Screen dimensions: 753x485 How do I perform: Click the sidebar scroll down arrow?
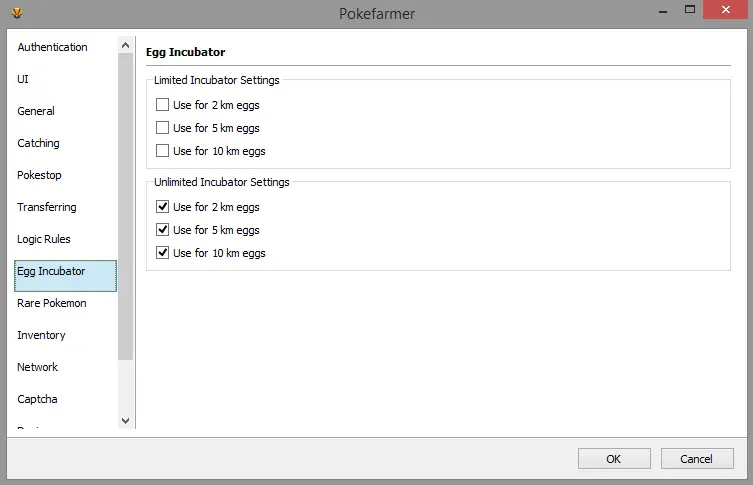pyautogui.click(x=125, y=421)
